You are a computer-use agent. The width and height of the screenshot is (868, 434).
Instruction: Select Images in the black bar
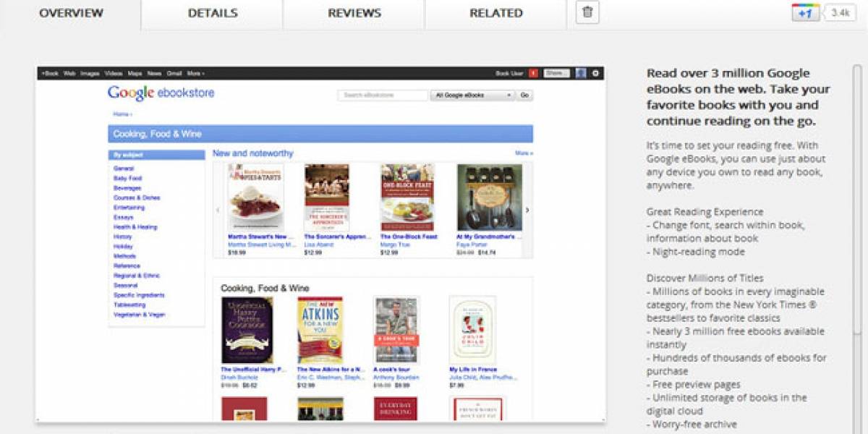coord(90,73)
